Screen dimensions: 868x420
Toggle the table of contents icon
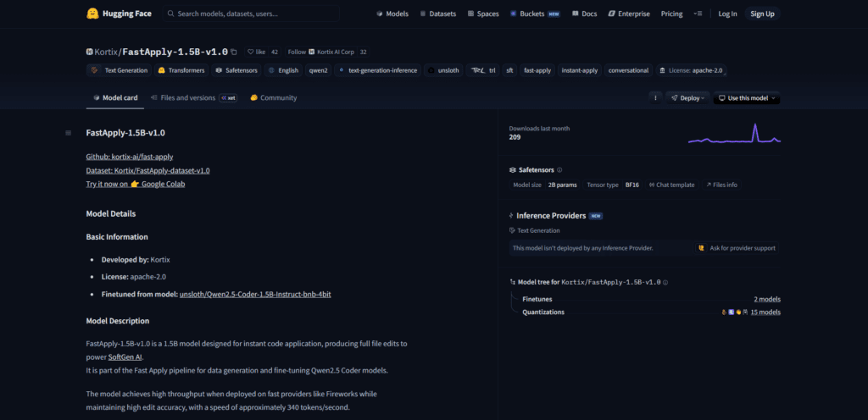(x=68, y=133)
